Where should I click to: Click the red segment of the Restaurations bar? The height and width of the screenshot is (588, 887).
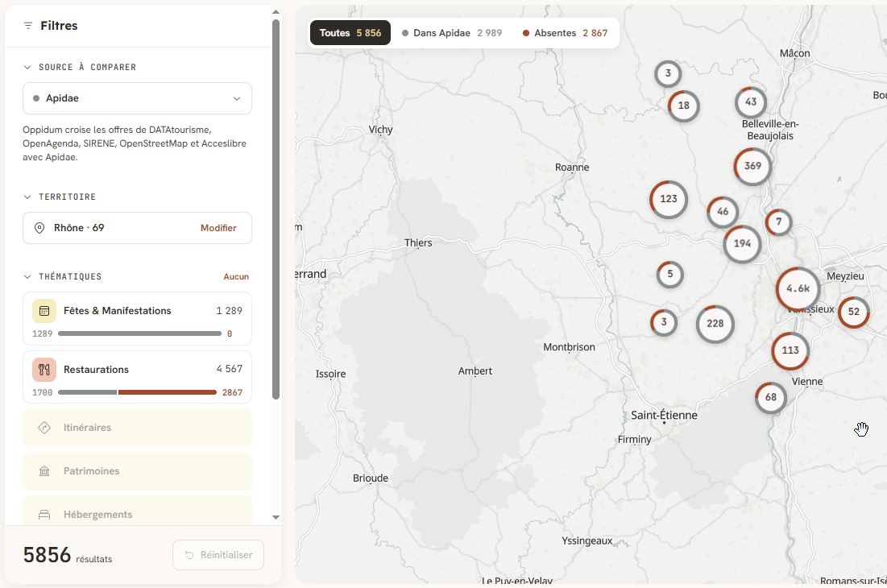(x=168, y=392)
